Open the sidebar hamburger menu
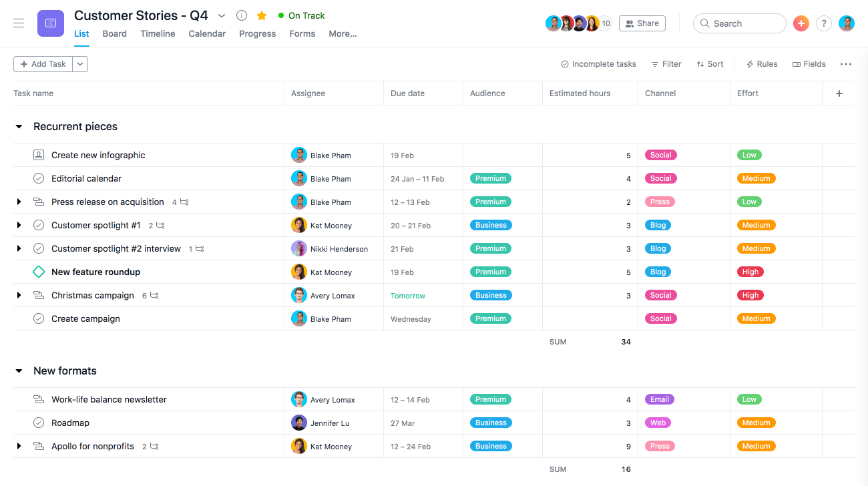 [18, 22]
